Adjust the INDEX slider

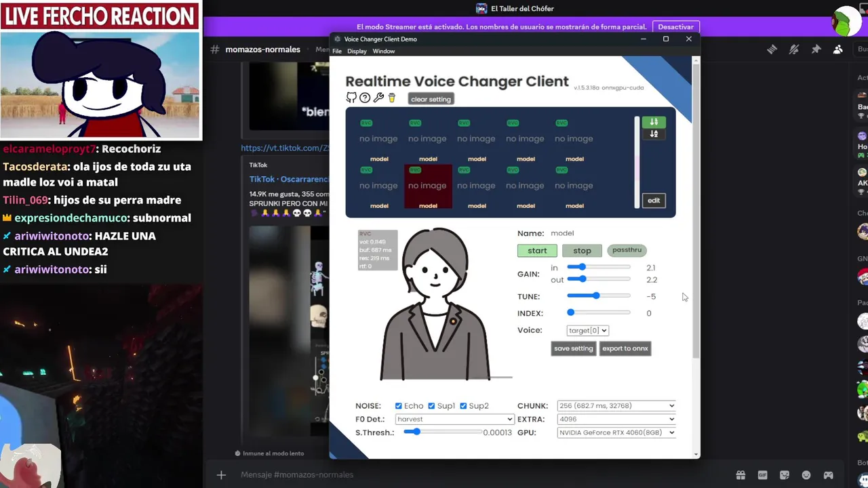point(599,312)
